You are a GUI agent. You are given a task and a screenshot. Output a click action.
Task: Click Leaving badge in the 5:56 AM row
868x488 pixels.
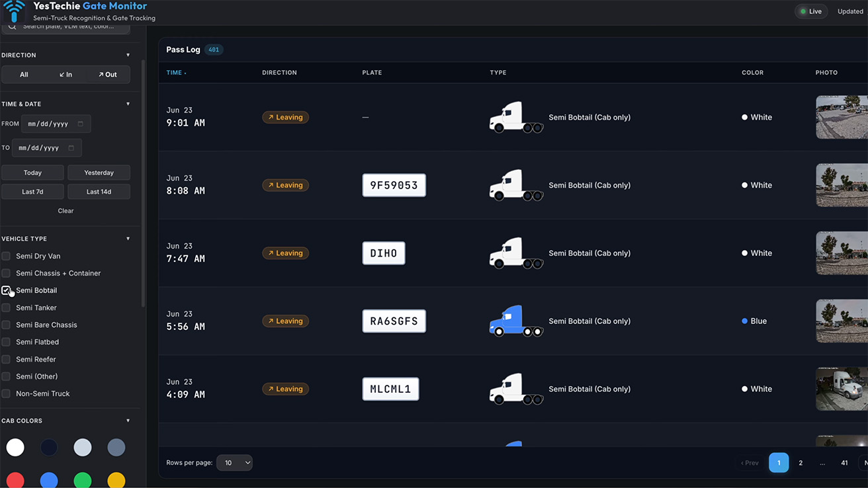tap(285, 321)
